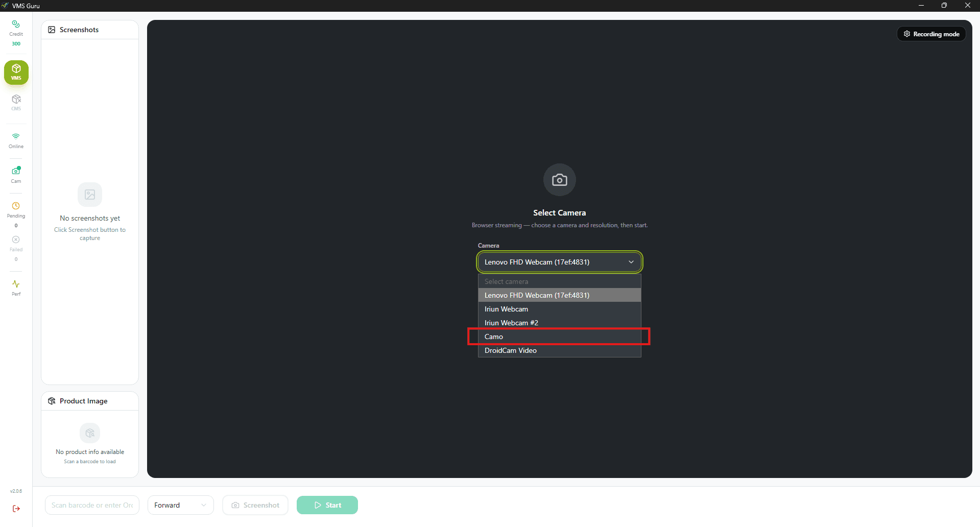Screen dimensions: 980x527
Task: Click the 'No screenshots yet' text
Action: [x=90, y=218]
